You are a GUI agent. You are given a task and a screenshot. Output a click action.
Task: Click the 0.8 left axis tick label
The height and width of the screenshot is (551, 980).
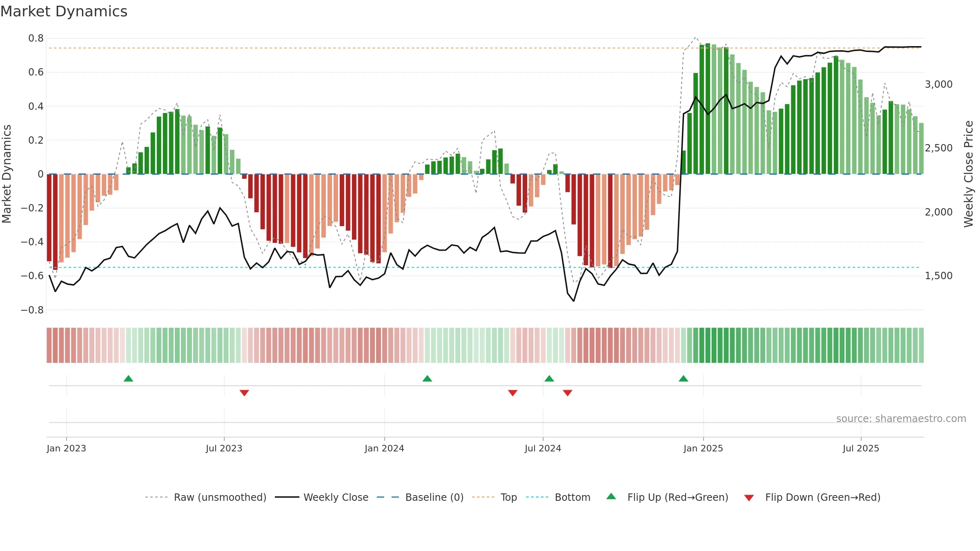36,38
